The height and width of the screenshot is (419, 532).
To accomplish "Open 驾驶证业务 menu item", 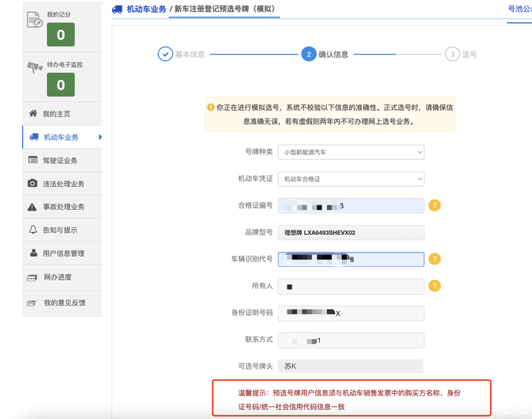I will point(60,160).
